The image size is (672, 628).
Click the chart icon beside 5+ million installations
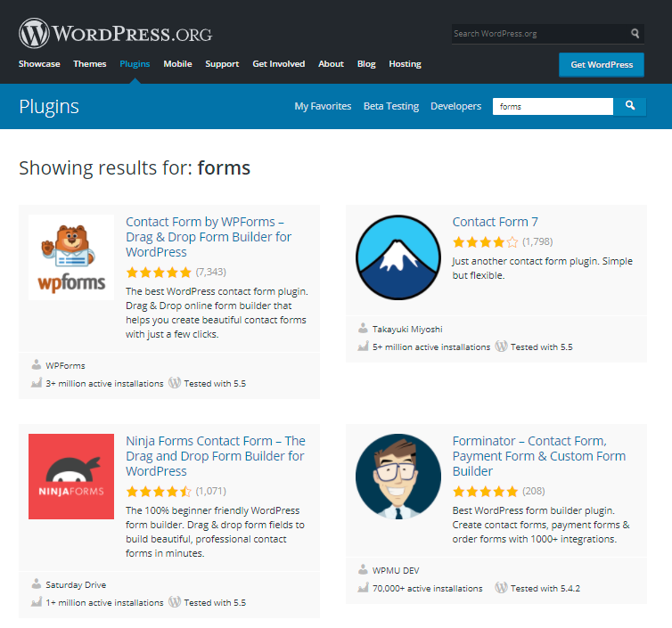point(363,347)
